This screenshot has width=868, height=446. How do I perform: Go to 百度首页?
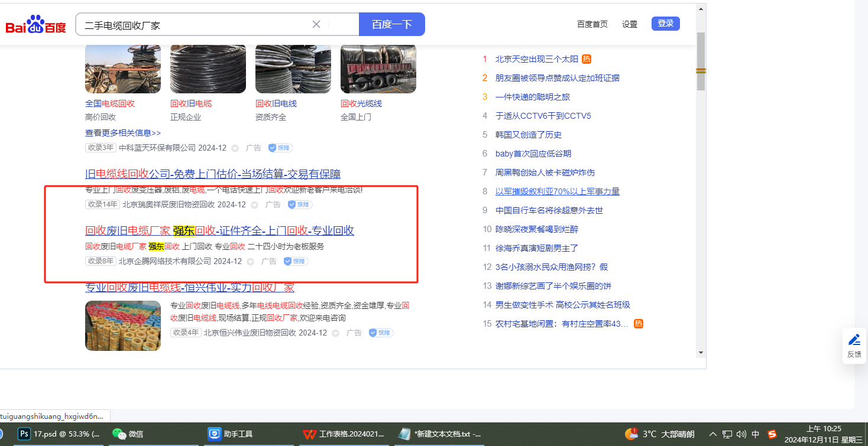point(592,24)
